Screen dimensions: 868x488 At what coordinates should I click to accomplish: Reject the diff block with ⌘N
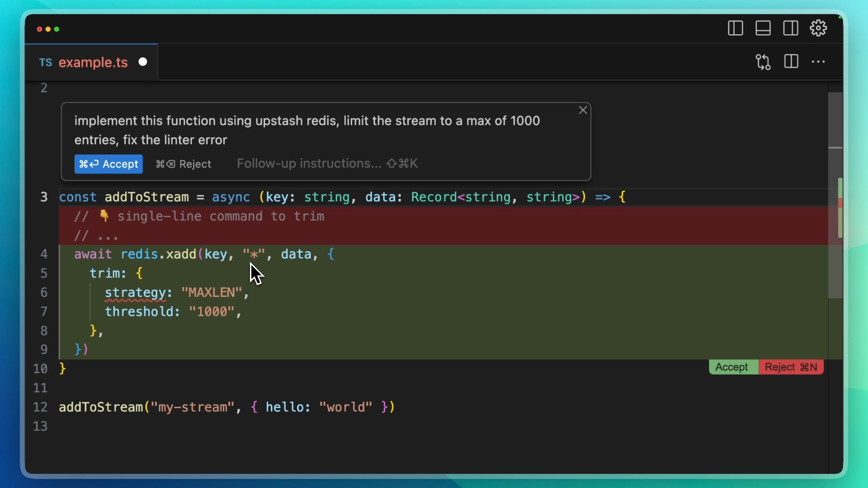pos(791,367)
